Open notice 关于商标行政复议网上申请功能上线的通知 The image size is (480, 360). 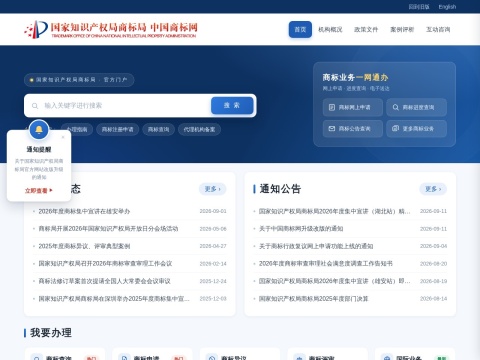[316, 246]
